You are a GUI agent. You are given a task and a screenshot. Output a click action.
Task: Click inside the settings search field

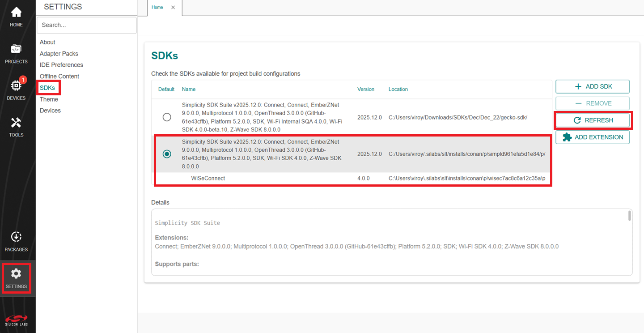(86, 25)
